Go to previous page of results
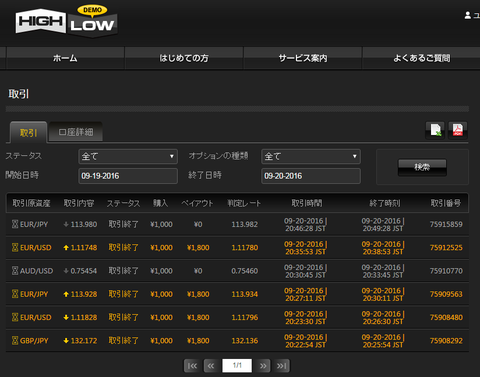The width and height of the screenshot is (480, 377). pyautogui.click(x=211, y=366)
